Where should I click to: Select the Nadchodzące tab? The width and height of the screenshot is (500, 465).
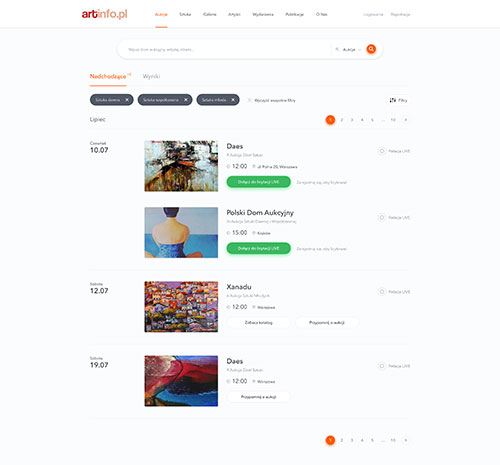[108, 76]
